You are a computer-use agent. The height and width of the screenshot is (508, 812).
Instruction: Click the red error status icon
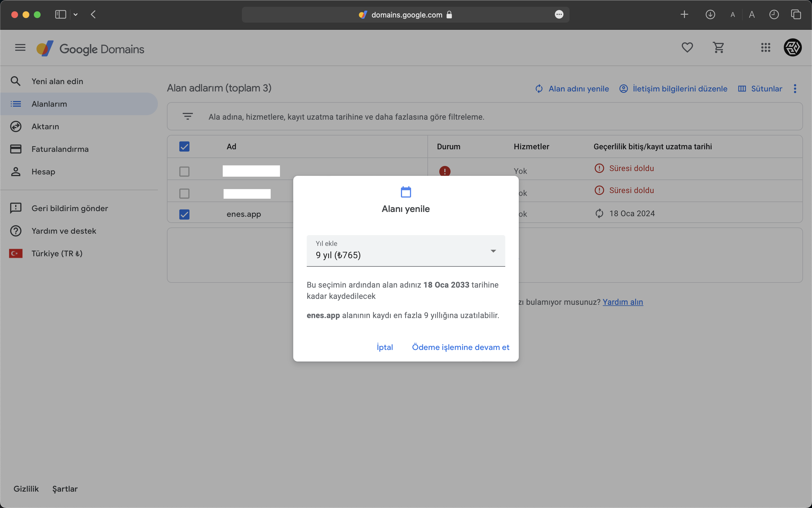(445, 171)
